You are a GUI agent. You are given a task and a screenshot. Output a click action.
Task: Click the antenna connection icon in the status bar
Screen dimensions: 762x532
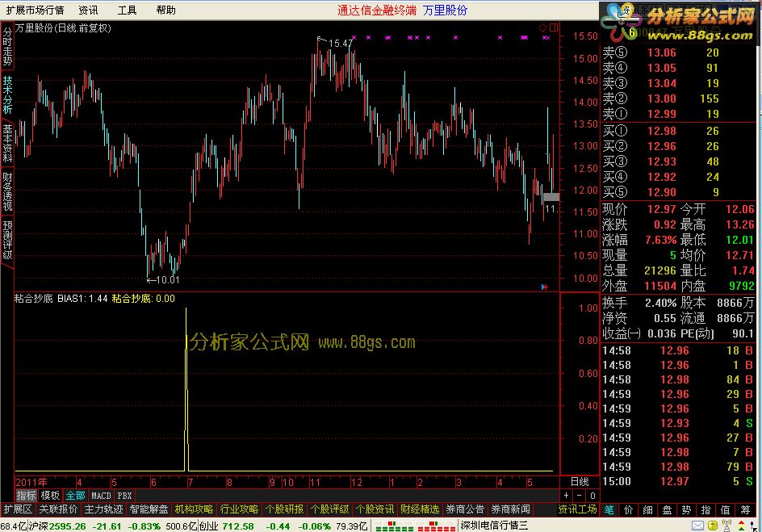(727, 526)
